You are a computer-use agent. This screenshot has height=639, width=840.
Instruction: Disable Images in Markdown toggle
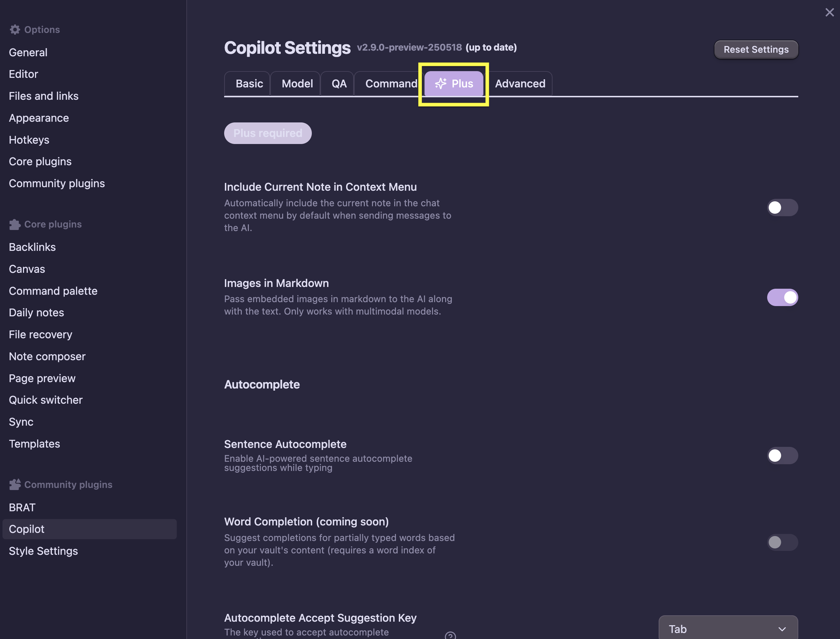(782, 298)
